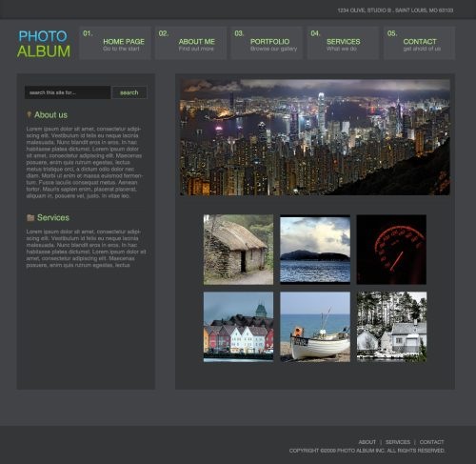Open the HOME PAGE nav item

tap(115, 43)
